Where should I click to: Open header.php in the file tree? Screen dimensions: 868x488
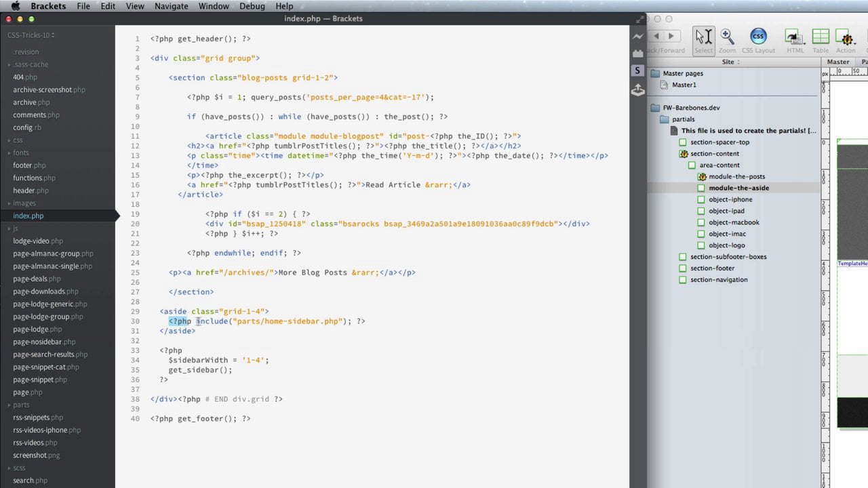(31, 191)
